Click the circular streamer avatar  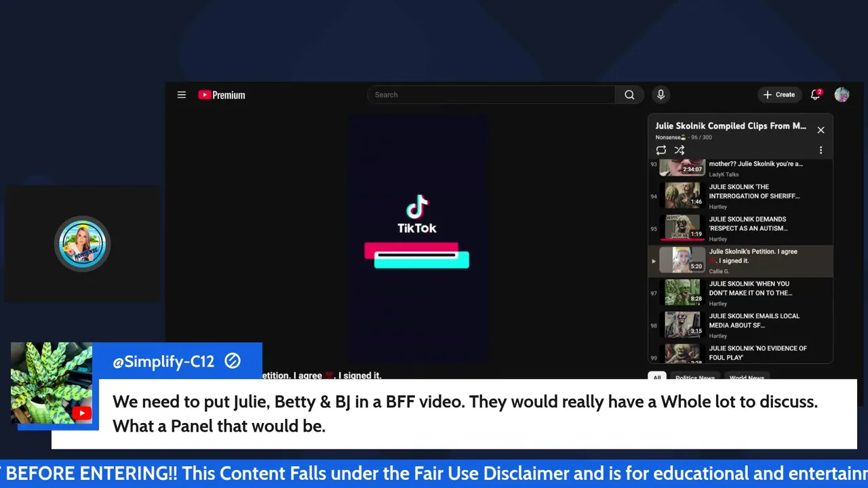click(83, 244)
